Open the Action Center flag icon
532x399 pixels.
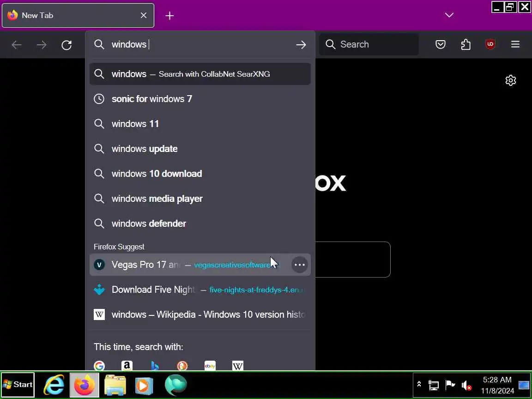click(450, 385)
